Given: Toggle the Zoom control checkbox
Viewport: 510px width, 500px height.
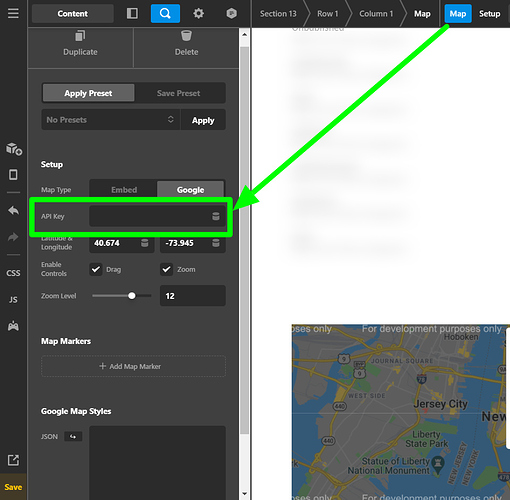Looking at the screenshot, I should [x=167, y=269].
